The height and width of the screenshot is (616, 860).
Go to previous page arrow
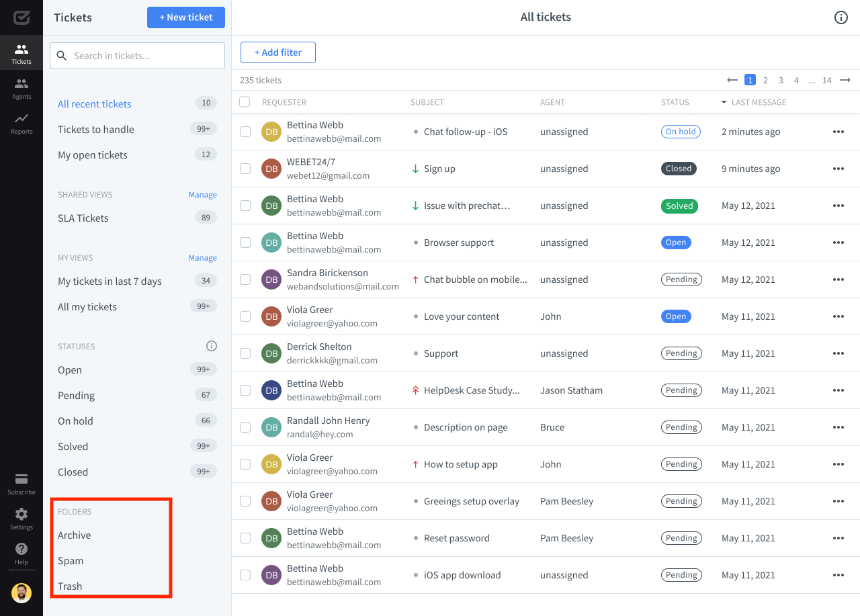pos(732,80)
